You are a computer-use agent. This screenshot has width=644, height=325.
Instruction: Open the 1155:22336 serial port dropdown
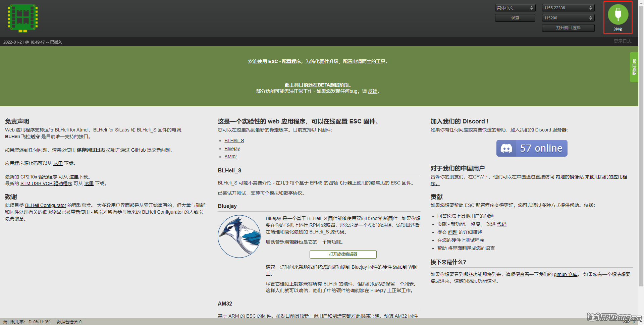click(568, 8)
